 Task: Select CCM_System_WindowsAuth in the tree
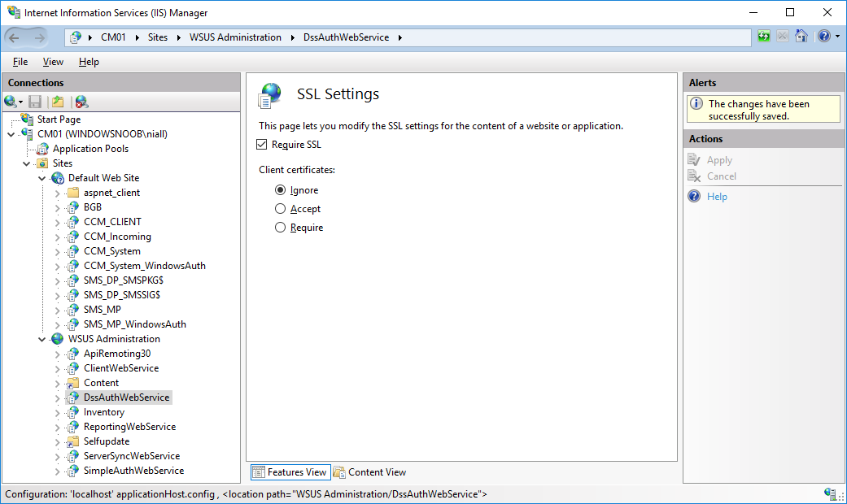(144, 266)
